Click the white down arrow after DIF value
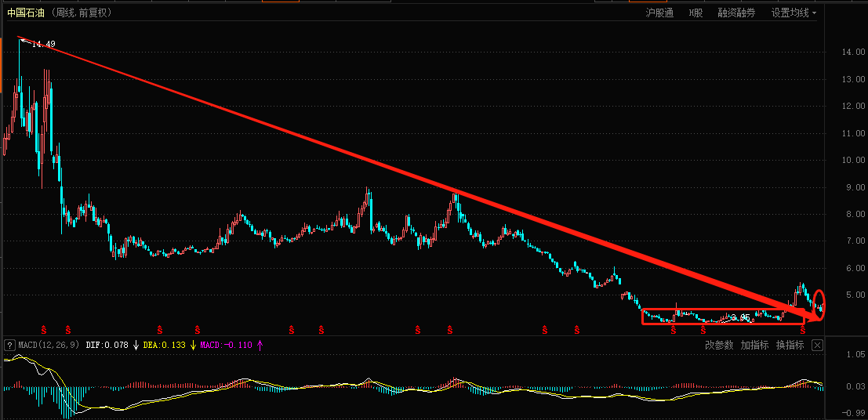The image size is (868, 420). (136, 345)
